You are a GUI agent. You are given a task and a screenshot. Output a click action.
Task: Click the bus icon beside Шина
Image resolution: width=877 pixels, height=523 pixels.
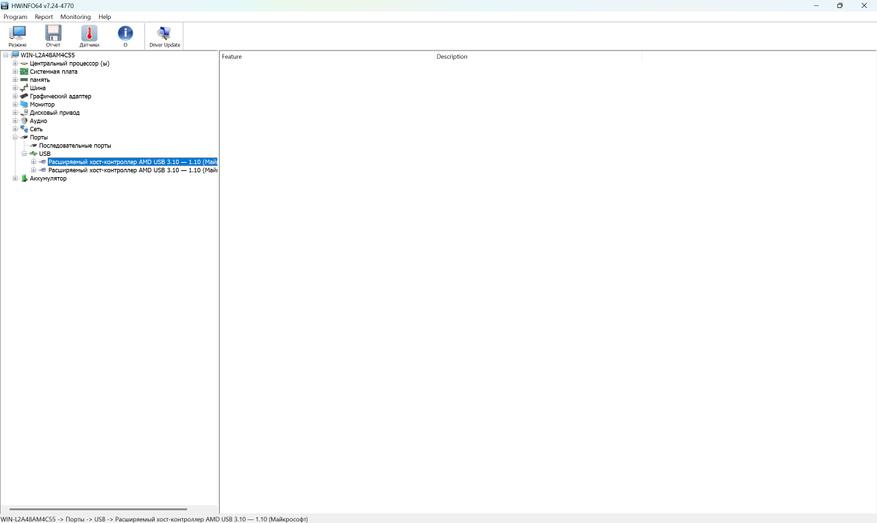coord(24,88)
